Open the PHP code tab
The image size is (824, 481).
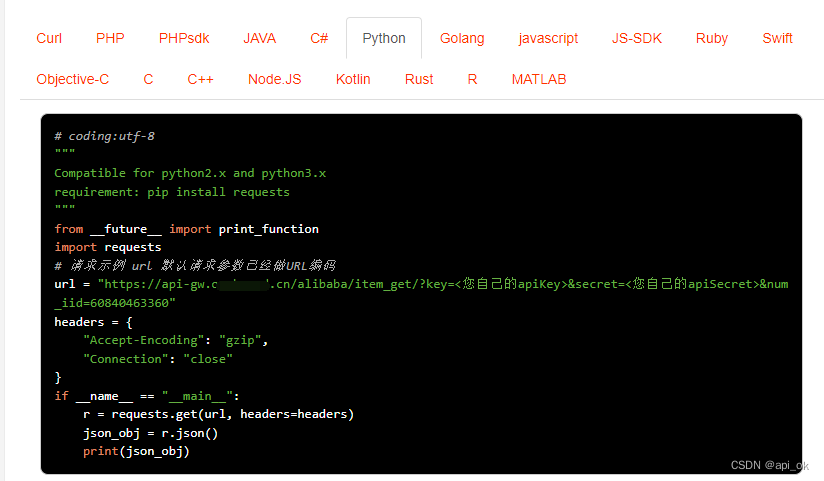[110, 38]
